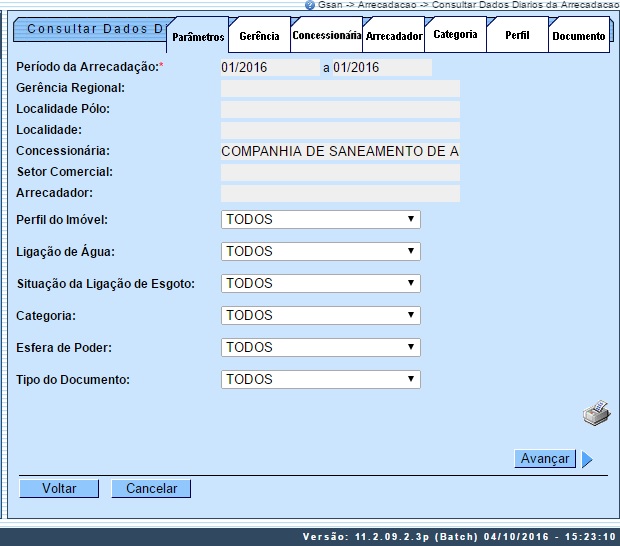Go to the Categoria tab
Image resolution: width=620 pixels, height=546 pixels.
coord(455,34)
